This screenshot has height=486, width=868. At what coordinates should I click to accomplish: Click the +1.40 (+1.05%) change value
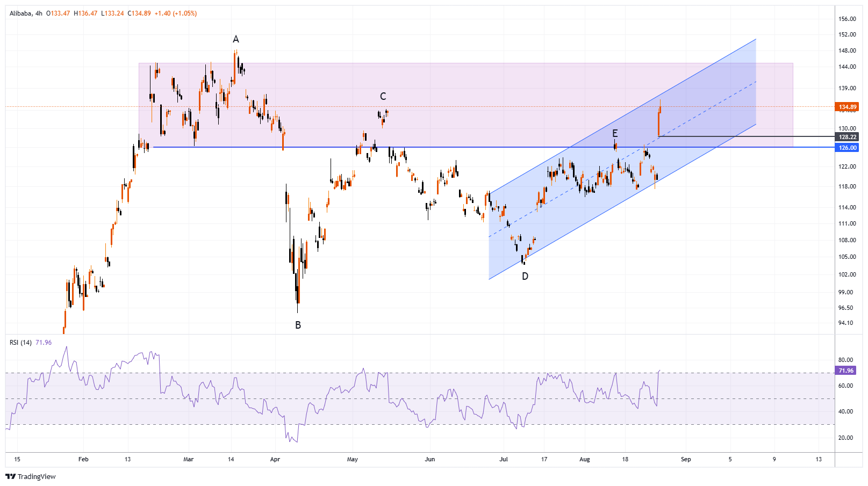[x=176, y=13]
